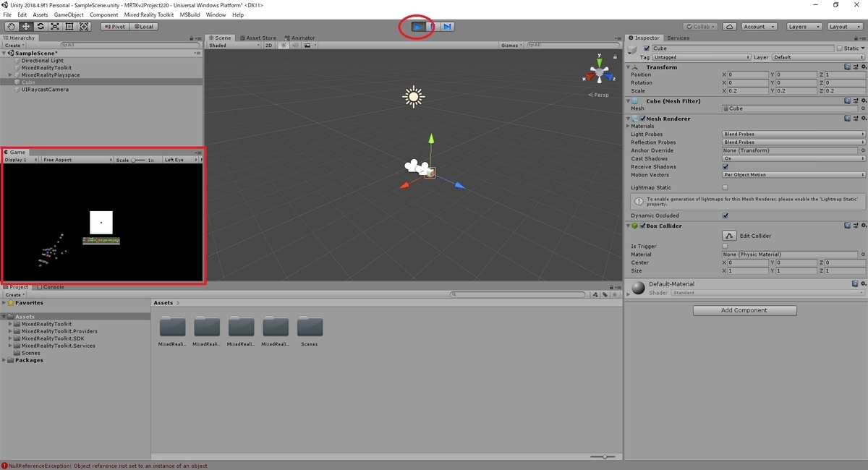Open the Mixed Reality Toolkit menu
Viewport: 868px width, 470px height.
[x=149, y=14]
